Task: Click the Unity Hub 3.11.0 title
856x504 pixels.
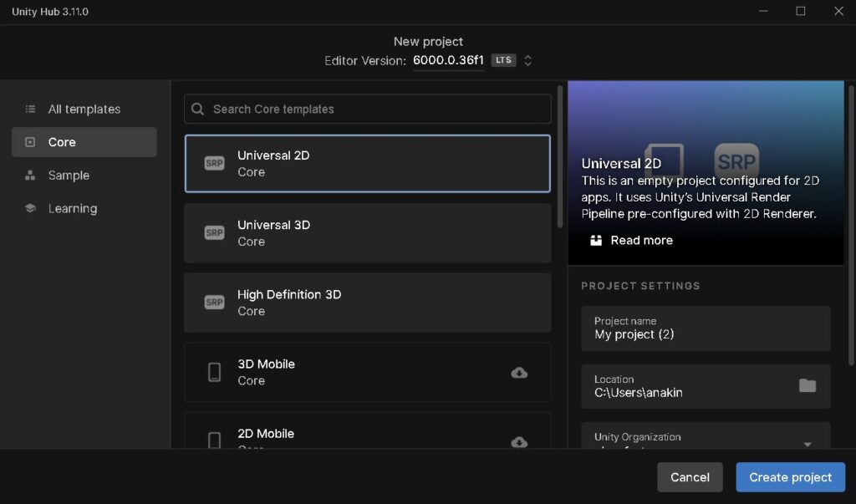Action: tap(50, 12)
